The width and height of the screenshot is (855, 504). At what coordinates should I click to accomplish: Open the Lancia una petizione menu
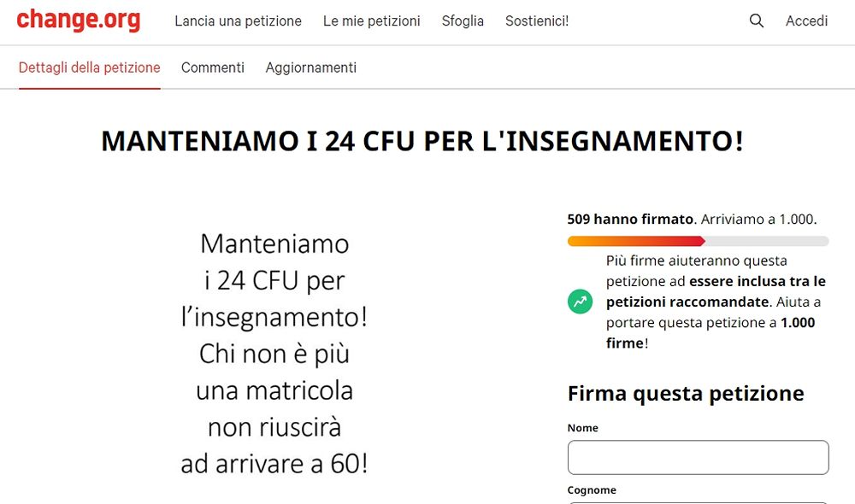239,21
